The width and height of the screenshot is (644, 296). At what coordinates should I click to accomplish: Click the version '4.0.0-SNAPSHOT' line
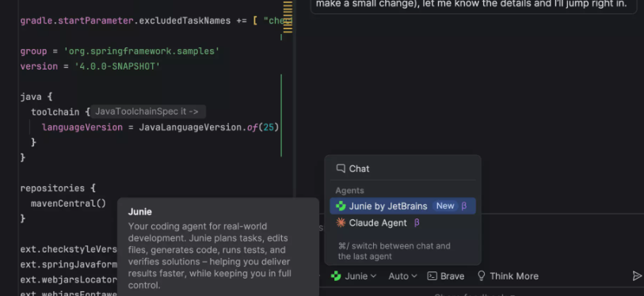[90, 66]
